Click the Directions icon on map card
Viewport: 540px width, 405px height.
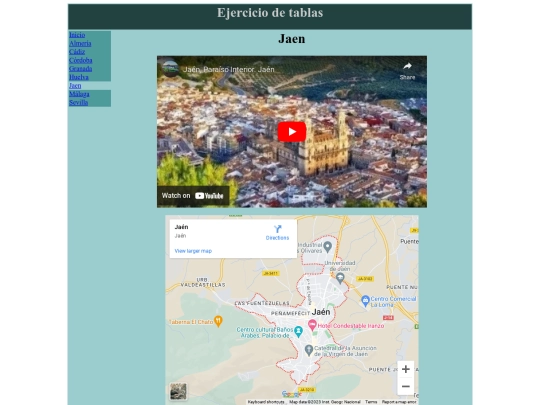tap(278, 229)
